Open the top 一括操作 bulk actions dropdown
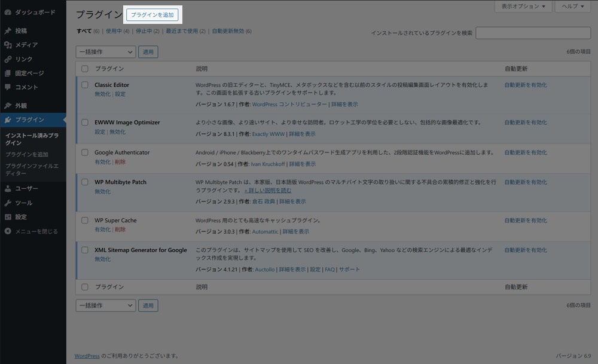 tap(106, 52)
